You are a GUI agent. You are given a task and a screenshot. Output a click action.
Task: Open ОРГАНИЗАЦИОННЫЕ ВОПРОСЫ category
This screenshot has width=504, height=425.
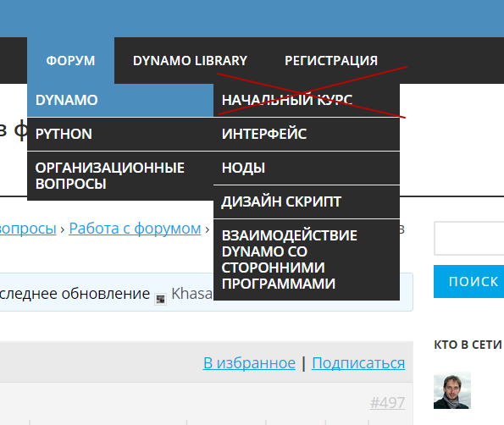[120, 176]
